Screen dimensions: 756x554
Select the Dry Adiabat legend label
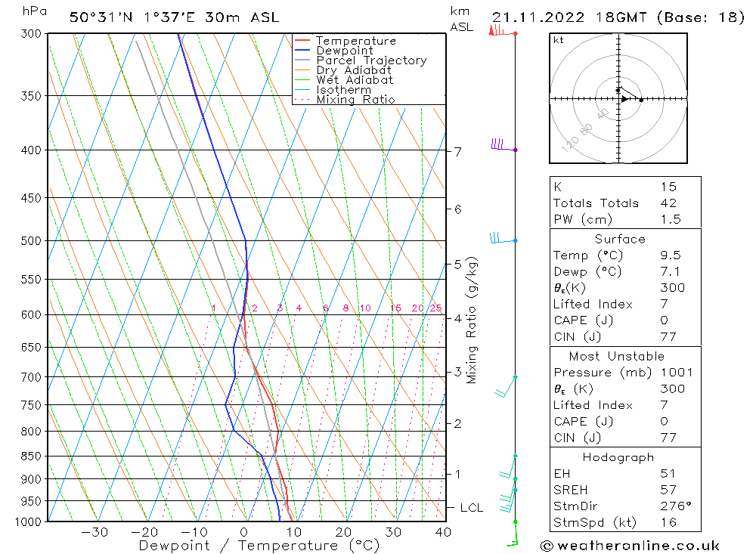tap(354, 70)
